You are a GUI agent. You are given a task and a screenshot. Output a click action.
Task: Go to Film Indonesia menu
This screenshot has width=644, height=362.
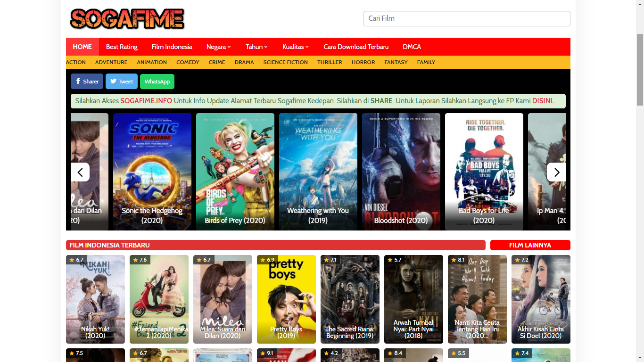(x=172, y=47)
